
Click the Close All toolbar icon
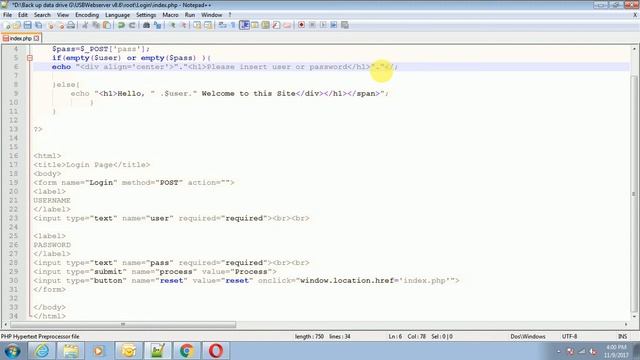(60, 25)
